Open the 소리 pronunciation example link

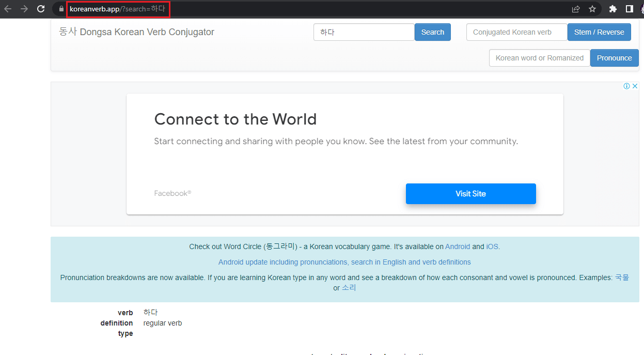tap(349, 288)
